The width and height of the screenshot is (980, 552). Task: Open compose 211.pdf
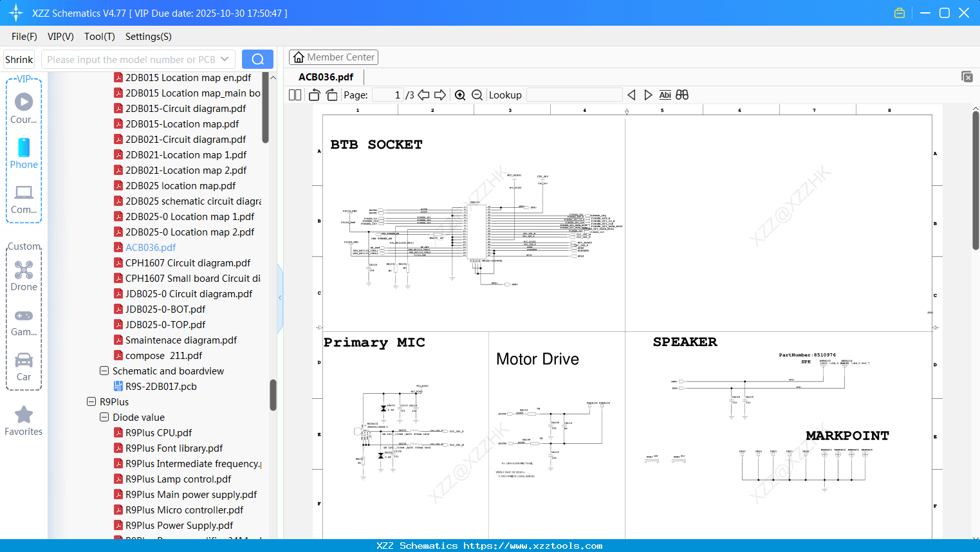pos(163,356)
